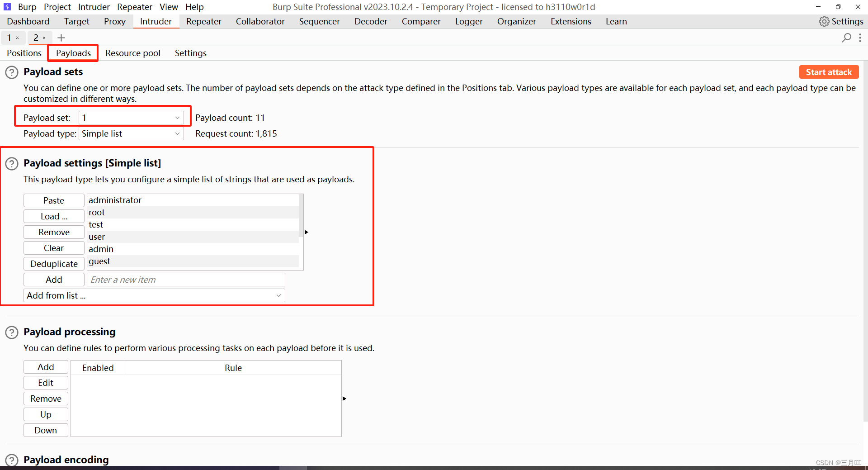Open help for Payload processing
Image resolution: width=868 pixels, height=470 pixels.
coord(12,332)
